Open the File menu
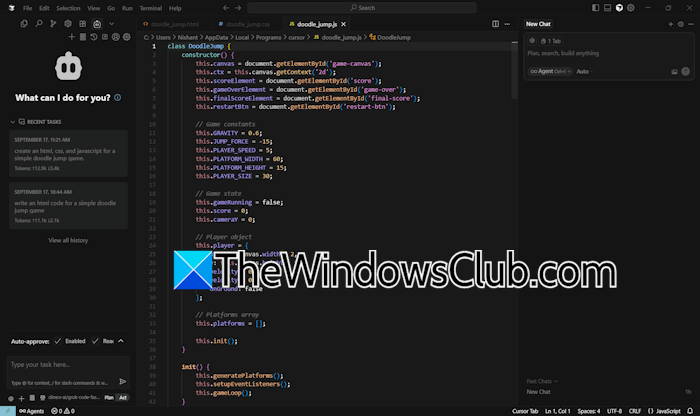This screenshot has width=700, height=416. [28, 8]
